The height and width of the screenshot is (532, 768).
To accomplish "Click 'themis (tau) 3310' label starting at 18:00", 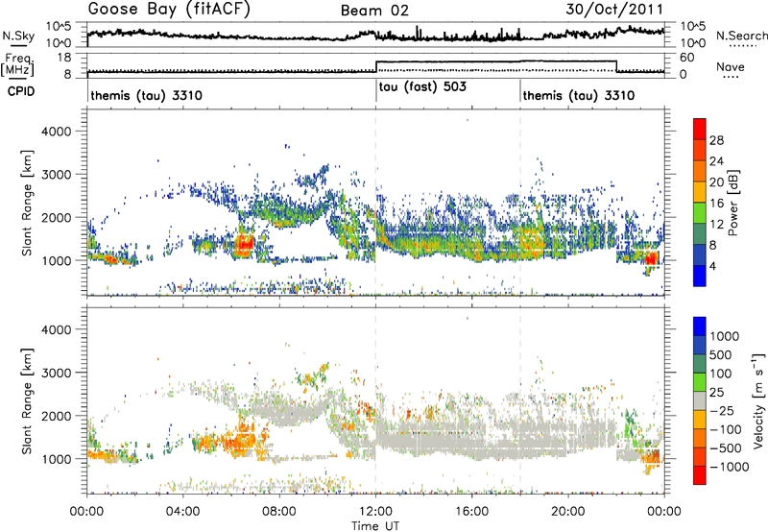I will [579, 95].
